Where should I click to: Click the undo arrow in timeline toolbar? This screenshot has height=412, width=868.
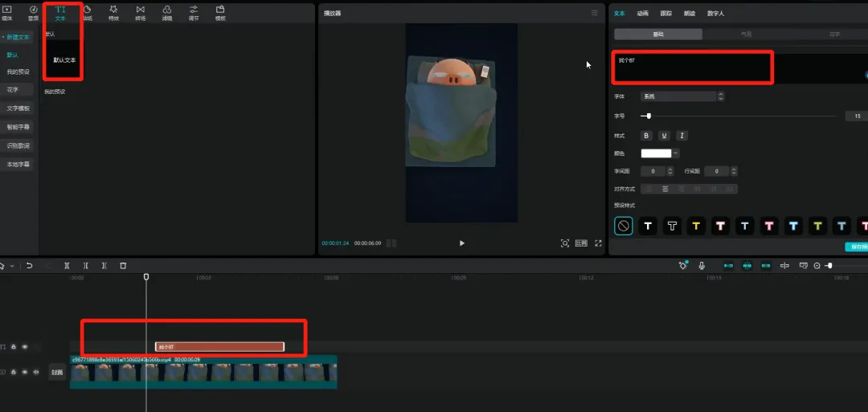pyautogui.click(x=30, y=266)
